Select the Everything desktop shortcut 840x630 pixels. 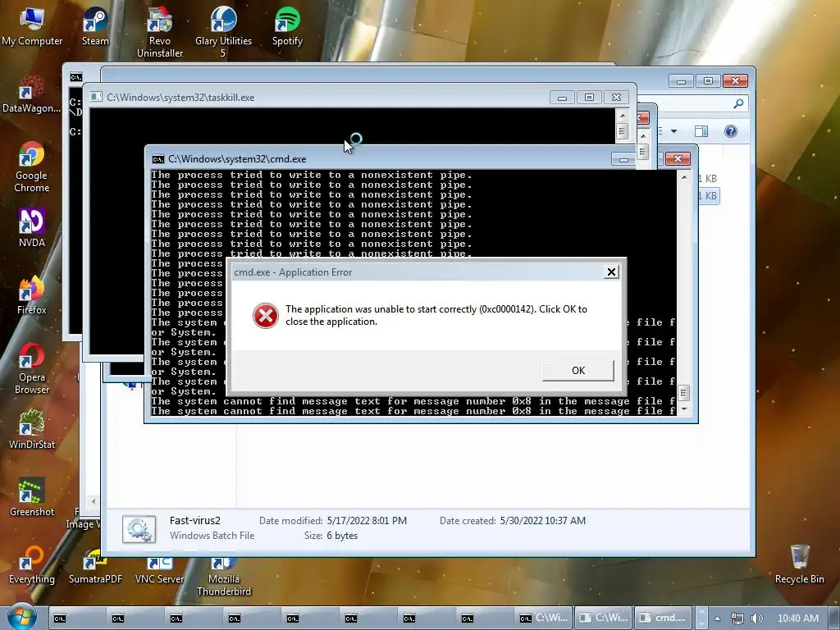(32, 564)
